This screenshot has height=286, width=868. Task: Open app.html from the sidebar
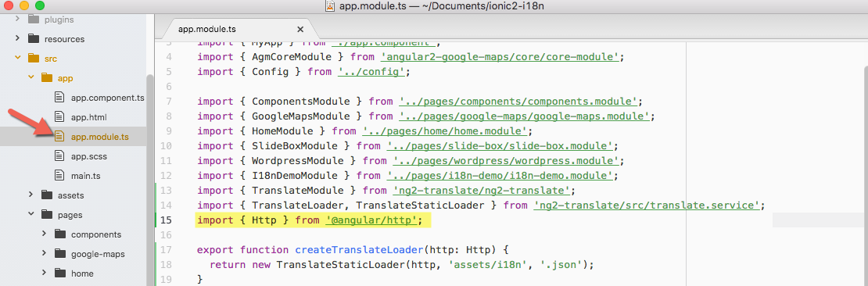point(88,117)
